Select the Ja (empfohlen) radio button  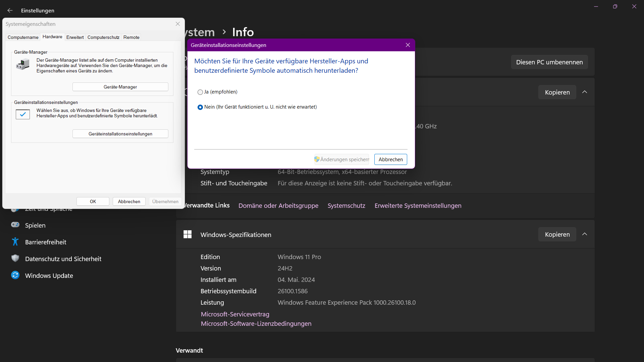pos(200,92)
